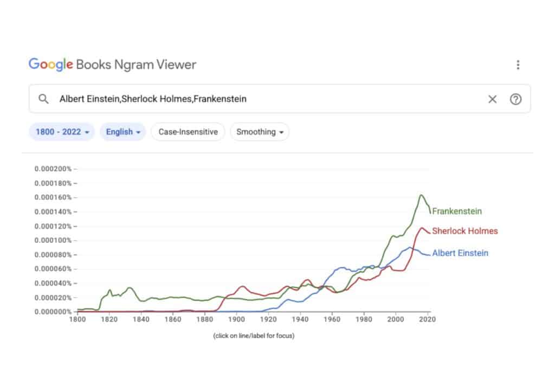The height and width of the screenshot is (392, 555).
Task: Select the Sherlock Holmes label for focus
Action: tap(464, 231)
